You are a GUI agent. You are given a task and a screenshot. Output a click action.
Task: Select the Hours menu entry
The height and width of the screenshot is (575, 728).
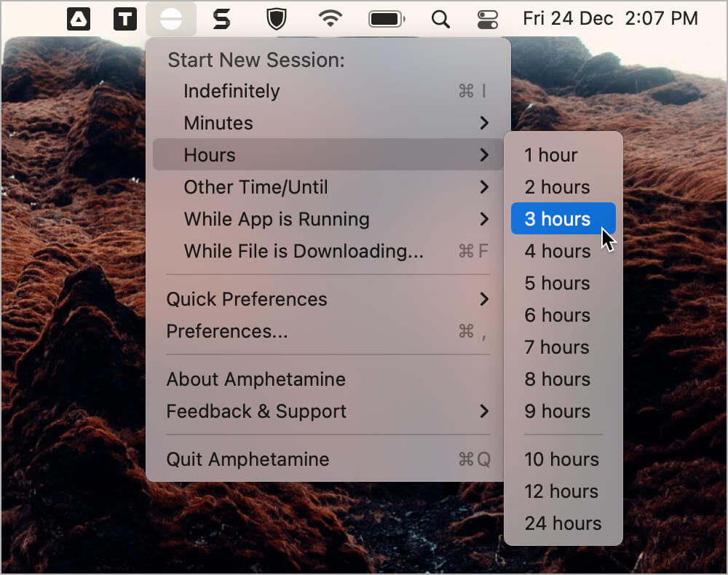pyautogui.click(x=328, y=154)
